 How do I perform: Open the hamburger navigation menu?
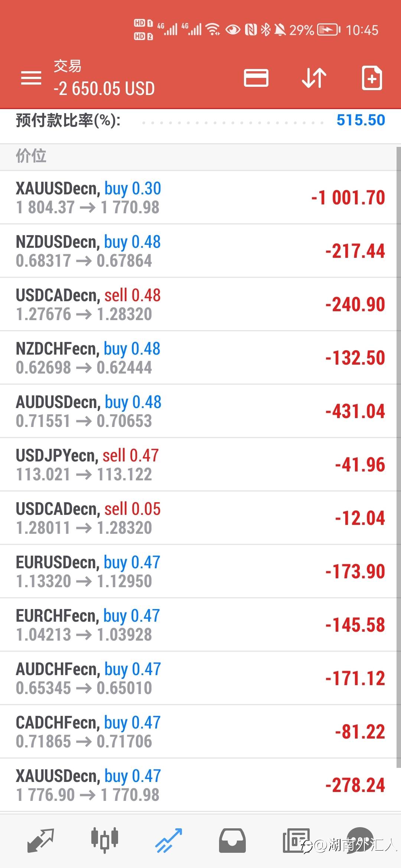[31, 78]
